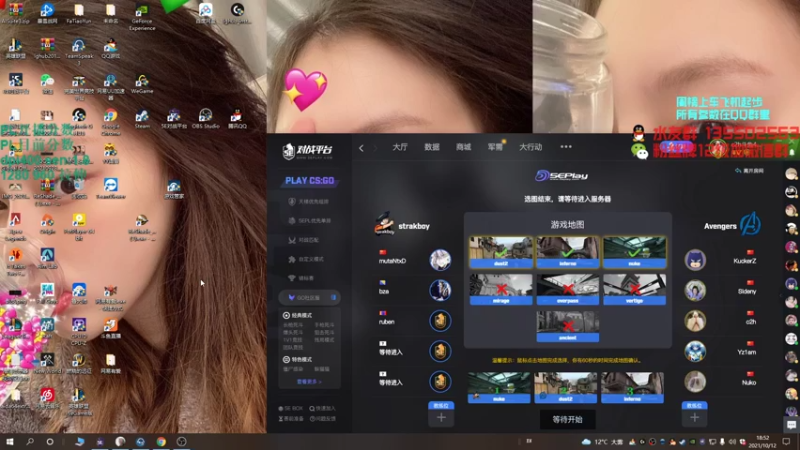Screen dimensions: 800x450
Task: Select the banned ancient map
Action: pyautogui.click(x=567, y=326)
